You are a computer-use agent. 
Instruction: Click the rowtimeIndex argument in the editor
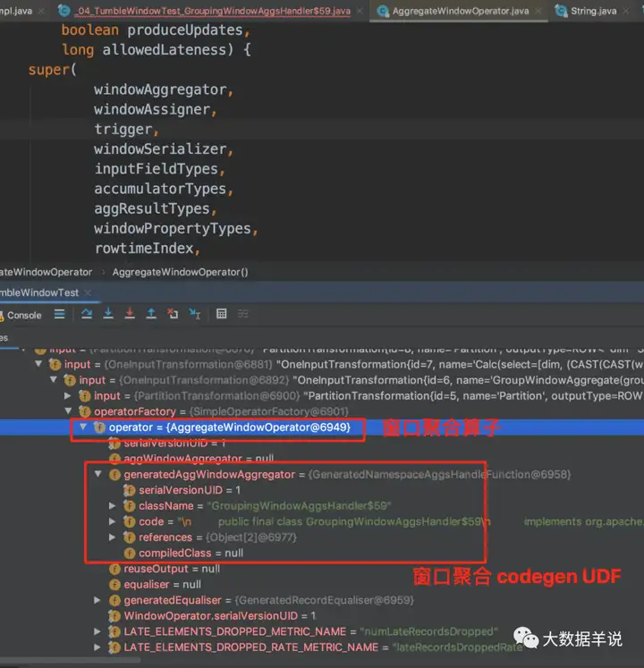point(144,249)
